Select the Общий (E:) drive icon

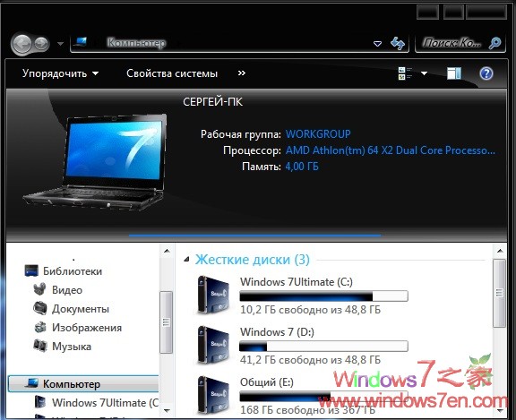(x=213, y=395)
